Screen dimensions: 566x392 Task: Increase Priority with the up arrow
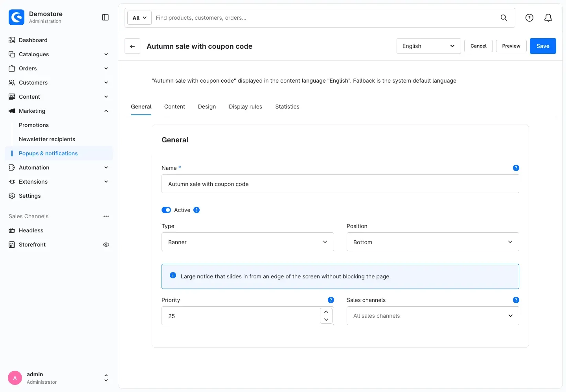(x=326, y=312)
